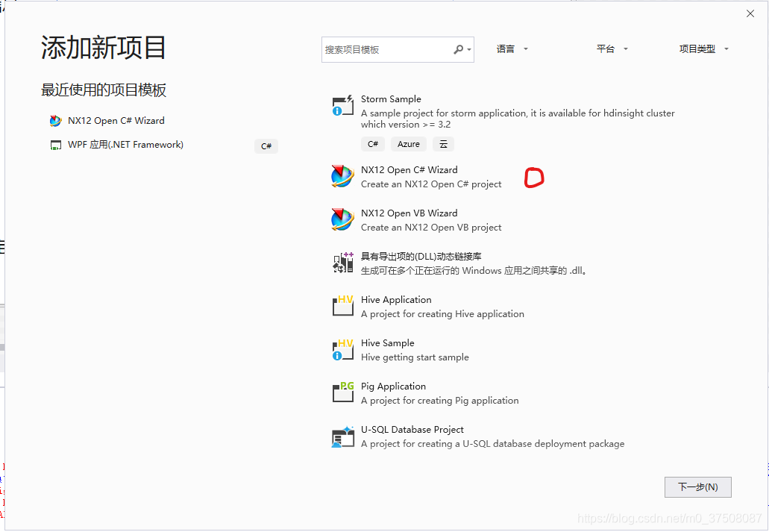The height and width of the screenshot is (532, 769).
Task: Click the DLL dynamic link library icon
Action: (x=343, y=263)
